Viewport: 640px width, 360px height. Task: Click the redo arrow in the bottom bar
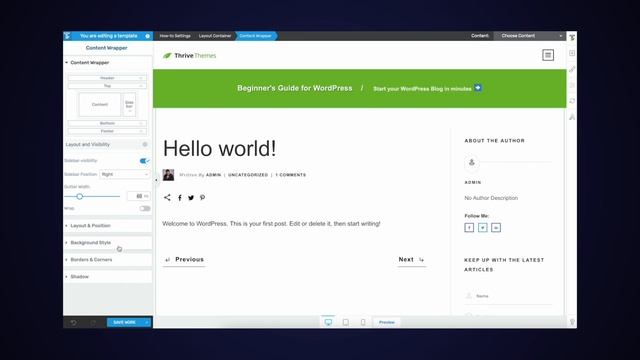pyautogui.click(x=93, y=322)
